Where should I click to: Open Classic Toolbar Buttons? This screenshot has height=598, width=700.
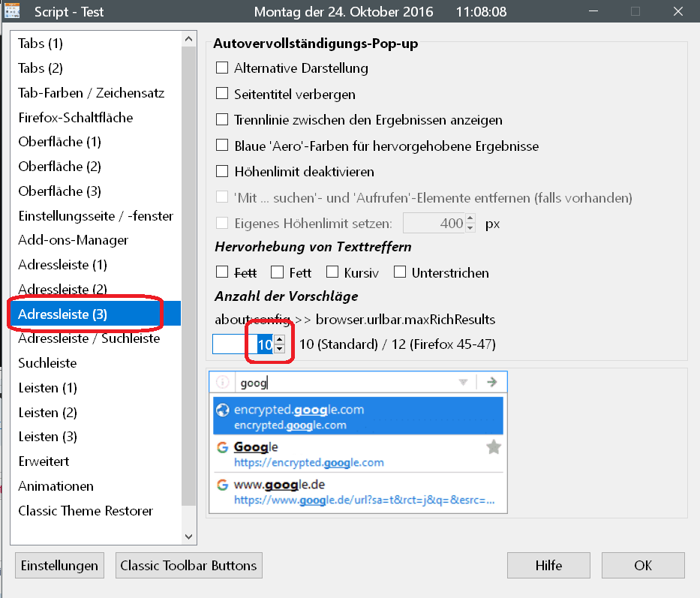[x=189, y=566]
